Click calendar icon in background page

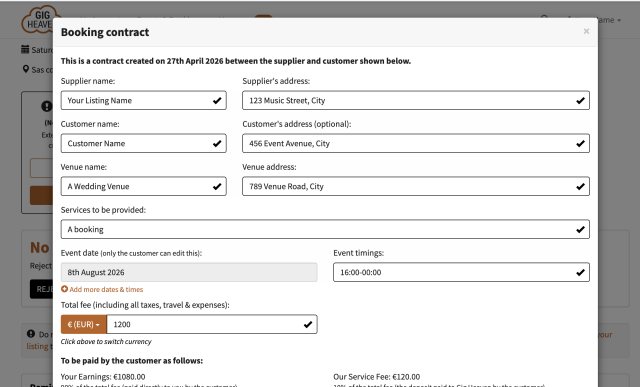(25, 49)
